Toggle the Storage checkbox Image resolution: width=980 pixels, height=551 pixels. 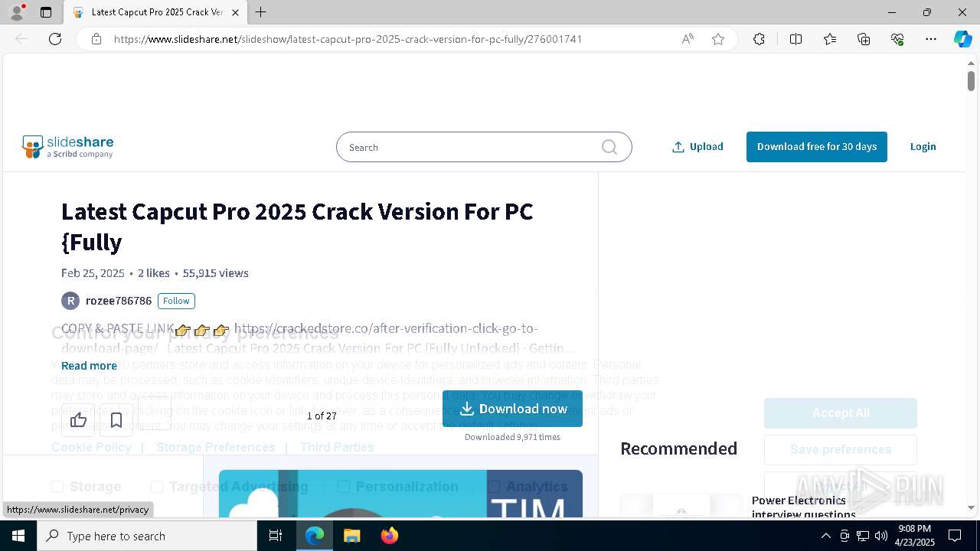click(57, 487)
